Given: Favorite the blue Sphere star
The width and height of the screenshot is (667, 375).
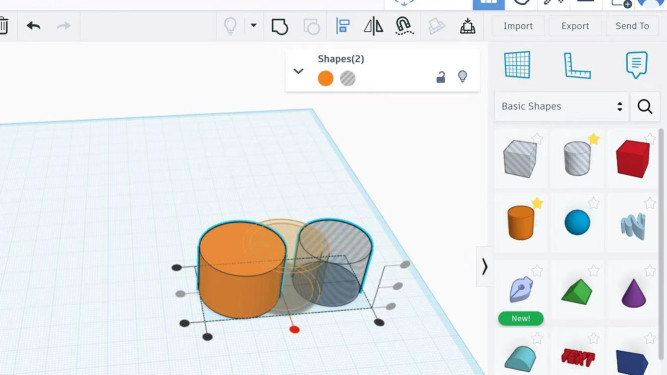Looking at the screenshot, I should (593, 203).
